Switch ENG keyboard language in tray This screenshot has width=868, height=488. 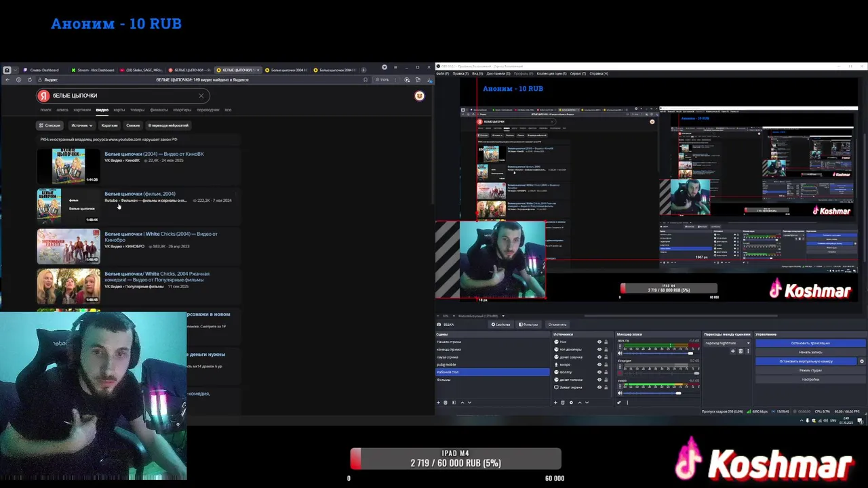[833, 421]
